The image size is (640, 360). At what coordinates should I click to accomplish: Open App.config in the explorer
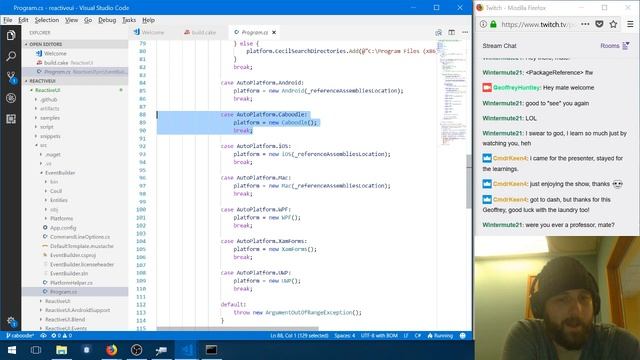tap(63, 228)
